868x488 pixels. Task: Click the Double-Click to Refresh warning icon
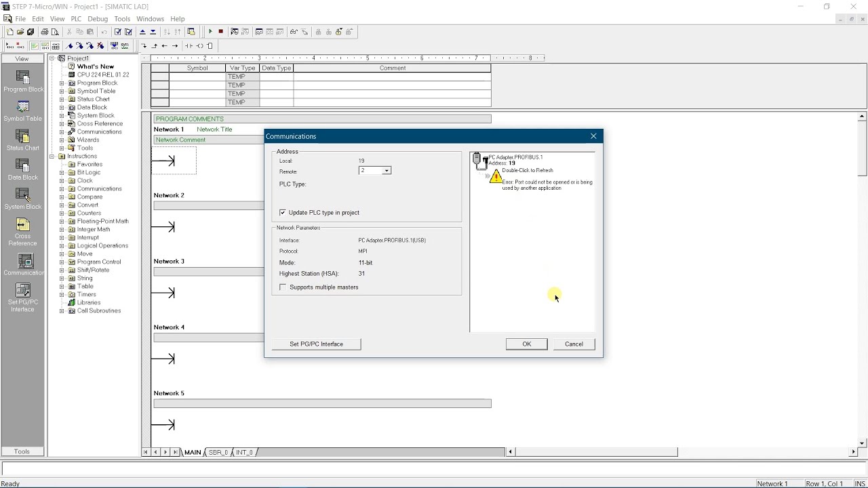click(496, 176)
